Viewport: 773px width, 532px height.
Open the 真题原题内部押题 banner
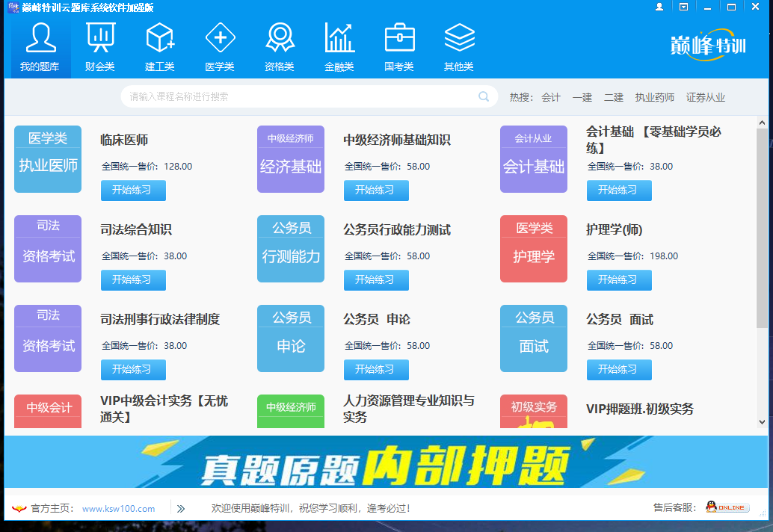coord(386,462)
